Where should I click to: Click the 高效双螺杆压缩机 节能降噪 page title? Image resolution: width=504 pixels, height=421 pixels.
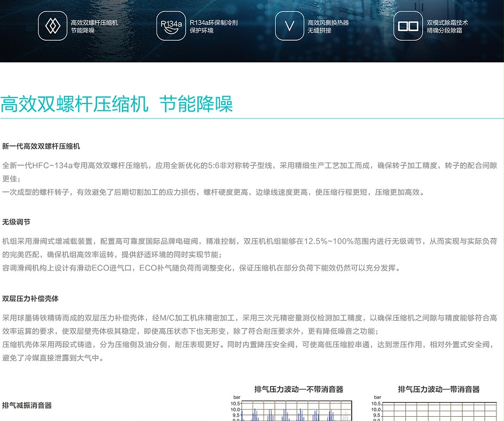tap(117, 104)
